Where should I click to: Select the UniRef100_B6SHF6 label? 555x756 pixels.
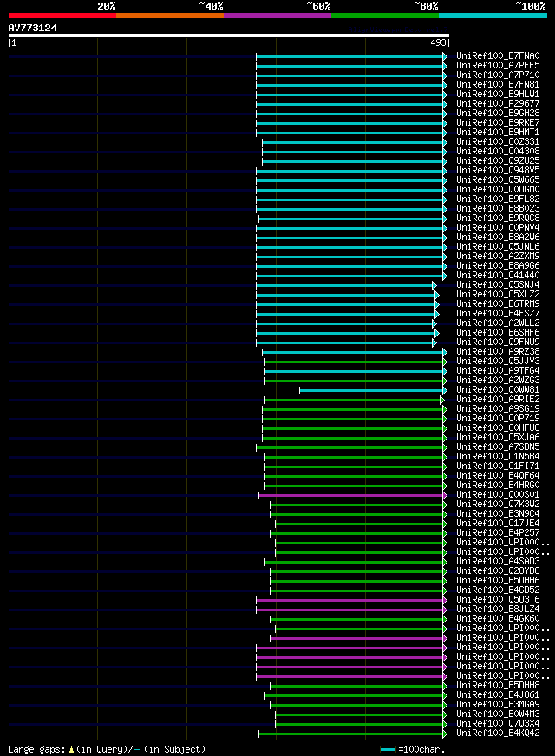coord(498,332)
